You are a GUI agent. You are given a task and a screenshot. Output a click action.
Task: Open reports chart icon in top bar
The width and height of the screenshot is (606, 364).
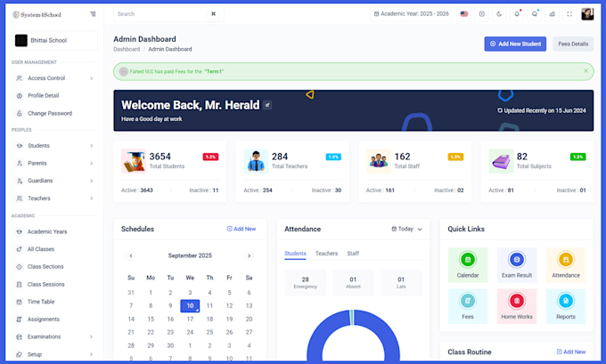(552, 14)
